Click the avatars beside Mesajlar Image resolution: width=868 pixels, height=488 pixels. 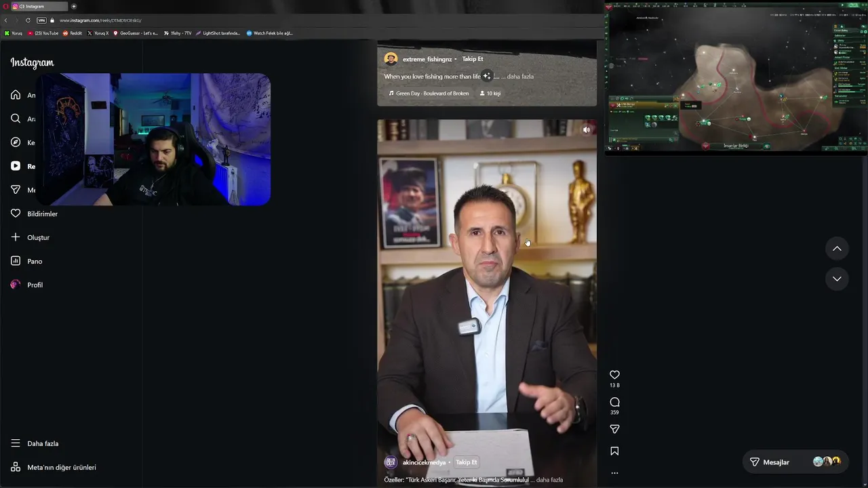point(827,462)
